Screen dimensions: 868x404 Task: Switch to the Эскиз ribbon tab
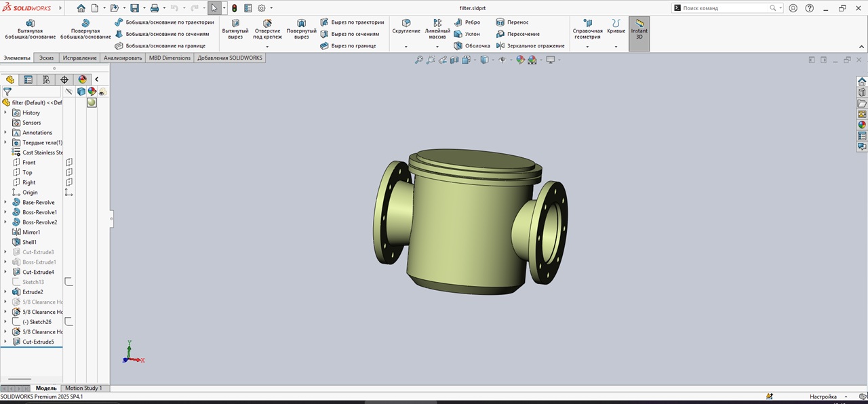46,58
